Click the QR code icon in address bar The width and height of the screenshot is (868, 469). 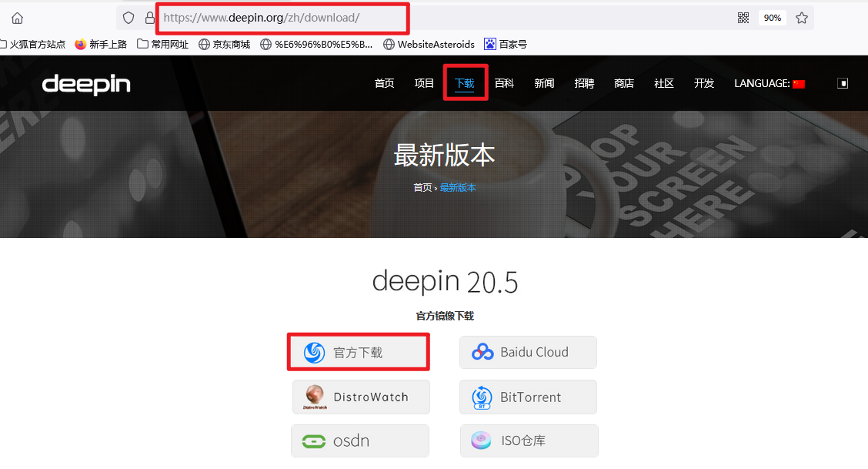pyautogui.click(x=743, y=18)
